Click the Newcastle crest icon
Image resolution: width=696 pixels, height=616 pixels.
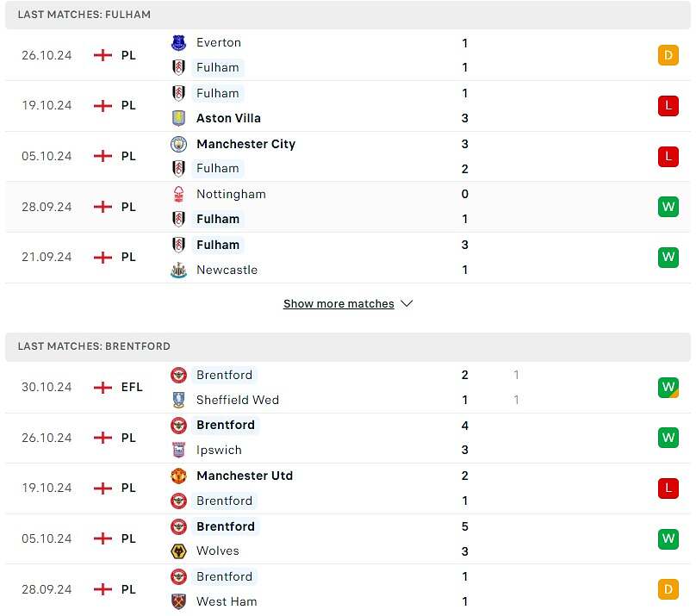click(178, 270)
